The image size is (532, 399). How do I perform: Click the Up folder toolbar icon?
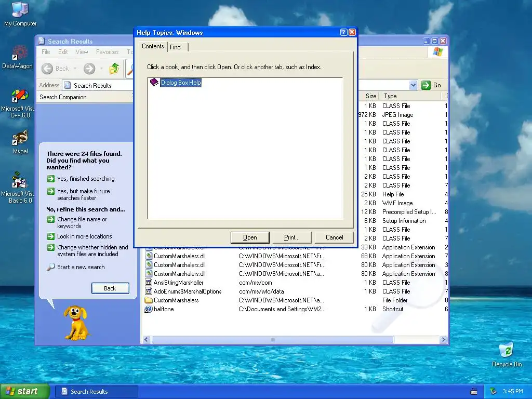pyautogui.click(x=114, y=69)
